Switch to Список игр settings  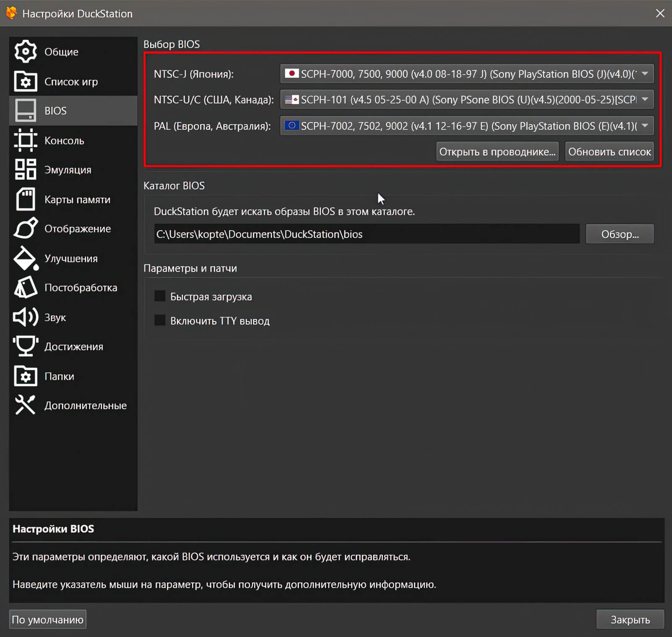73,81
